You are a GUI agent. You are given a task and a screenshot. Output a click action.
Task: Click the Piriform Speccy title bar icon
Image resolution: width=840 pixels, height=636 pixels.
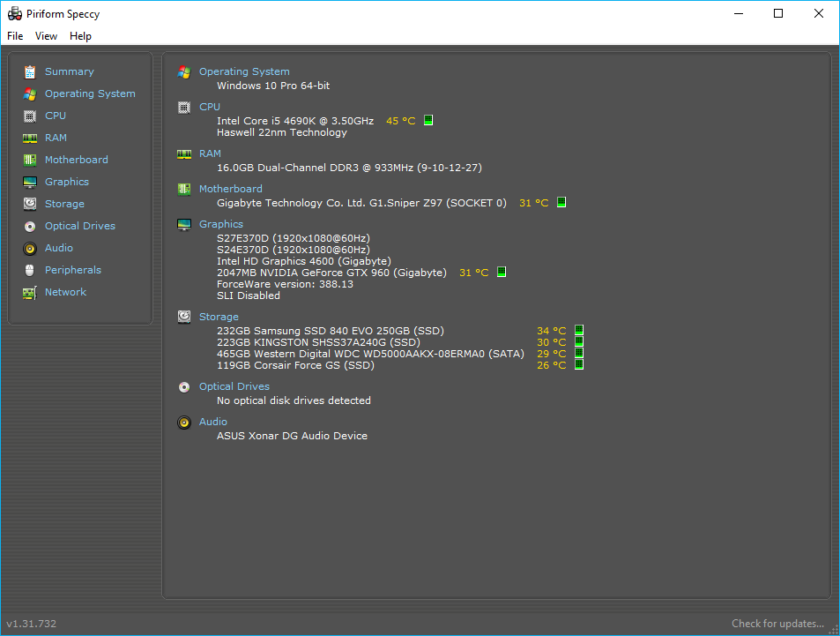(x=14, y=13)
